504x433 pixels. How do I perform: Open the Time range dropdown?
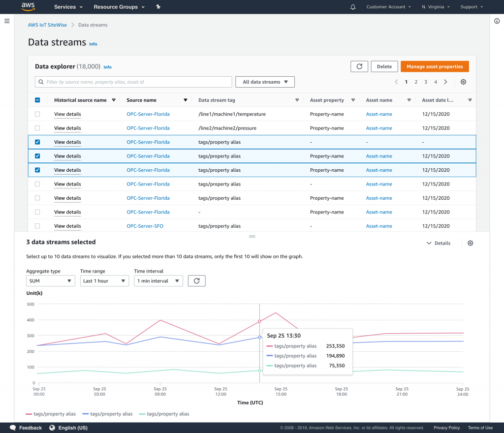tap(104, 281)
